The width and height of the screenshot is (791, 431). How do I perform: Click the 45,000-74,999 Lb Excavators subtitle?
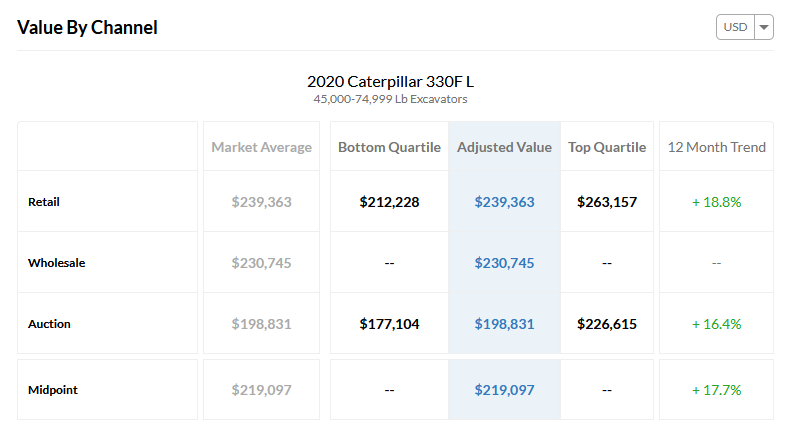point(390,99)
